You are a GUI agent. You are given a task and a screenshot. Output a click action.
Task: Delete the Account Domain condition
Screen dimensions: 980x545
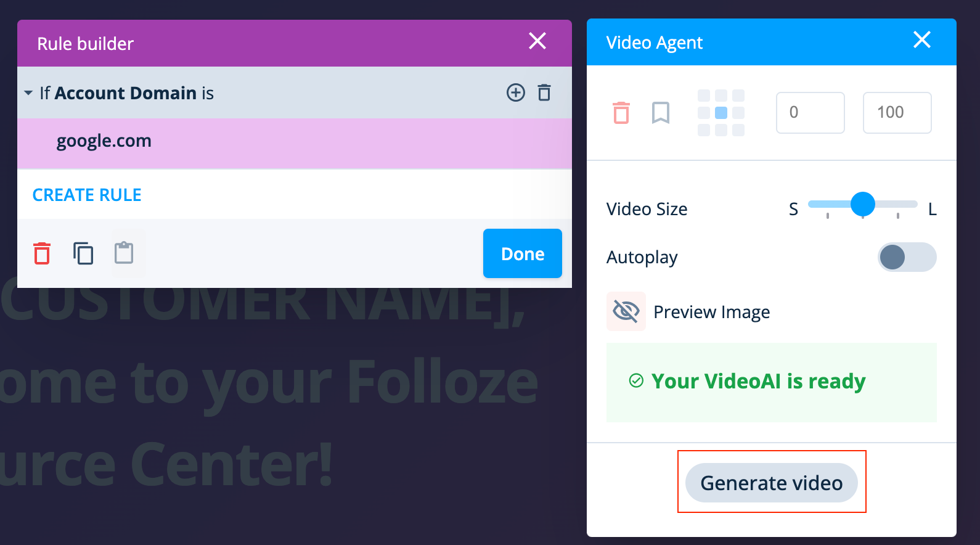(x=544, y=92)
